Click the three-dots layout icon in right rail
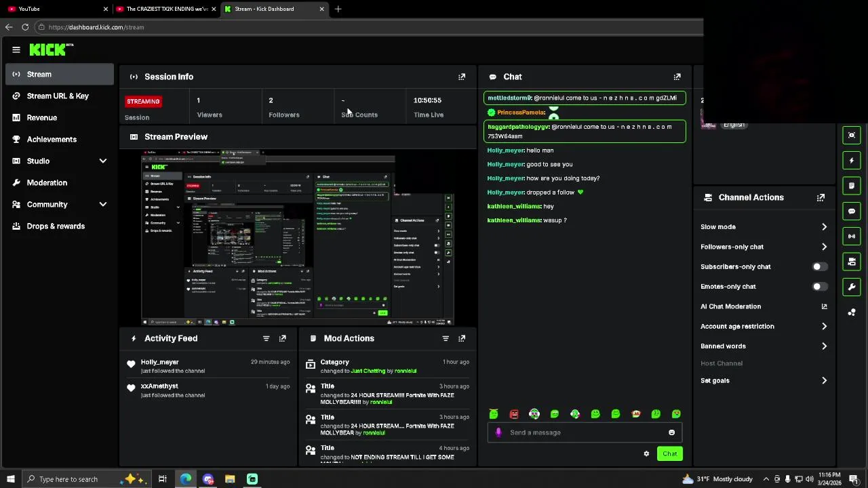The image size is (868, 488). (852, 312)
